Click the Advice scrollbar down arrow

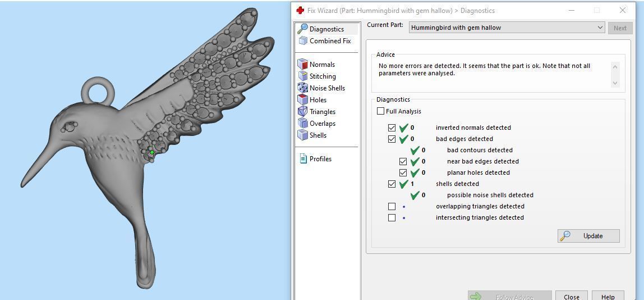(x=615, y=83)
